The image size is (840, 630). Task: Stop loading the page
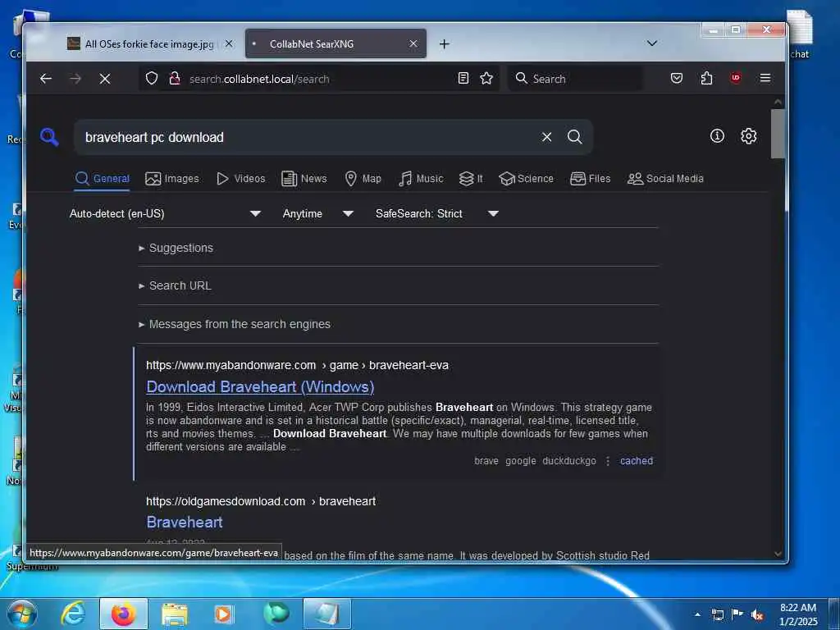(105, 79)
